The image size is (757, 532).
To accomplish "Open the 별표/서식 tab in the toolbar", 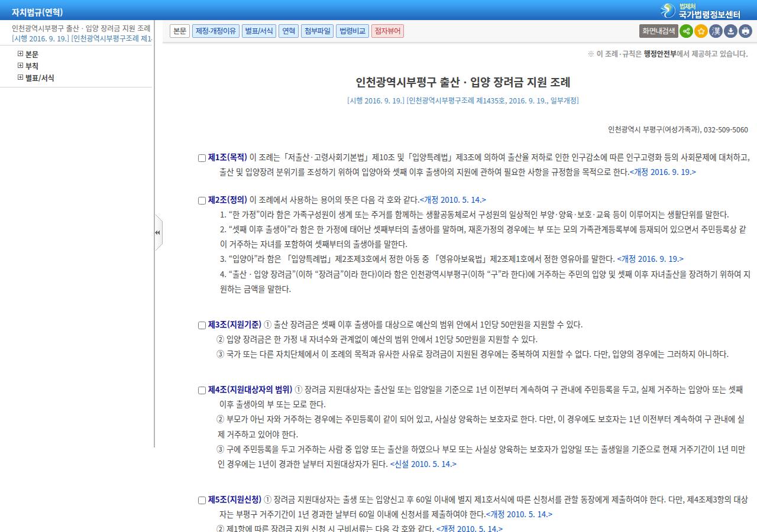I will [259, 31].
